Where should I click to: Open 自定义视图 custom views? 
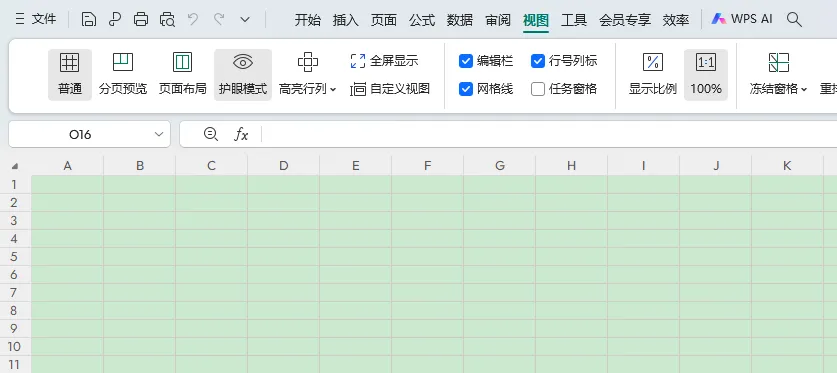tap(390, 89)
